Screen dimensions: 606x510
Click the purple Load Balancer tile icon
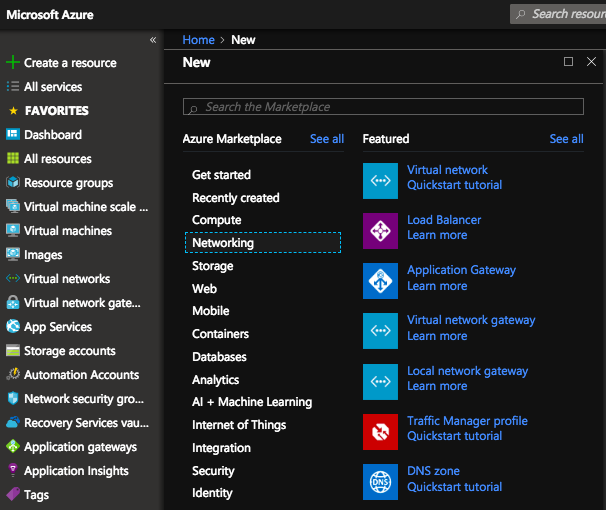380,231
